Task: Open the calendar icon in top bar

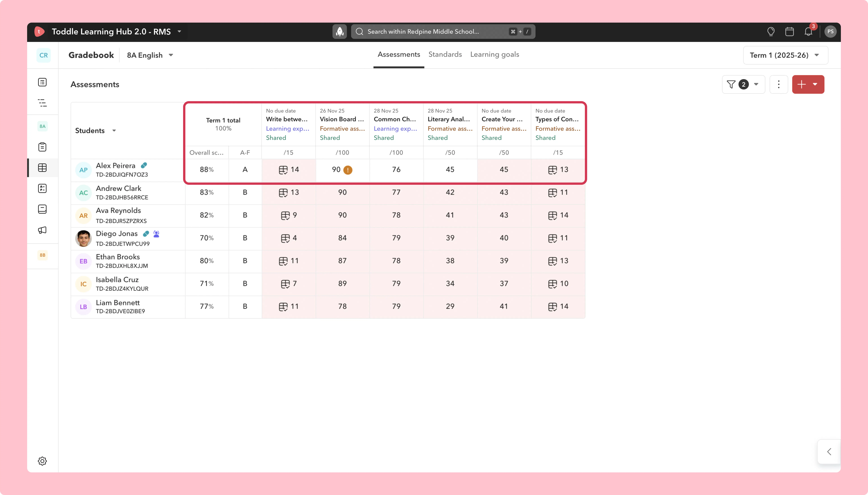Action: tap(789, 32)
